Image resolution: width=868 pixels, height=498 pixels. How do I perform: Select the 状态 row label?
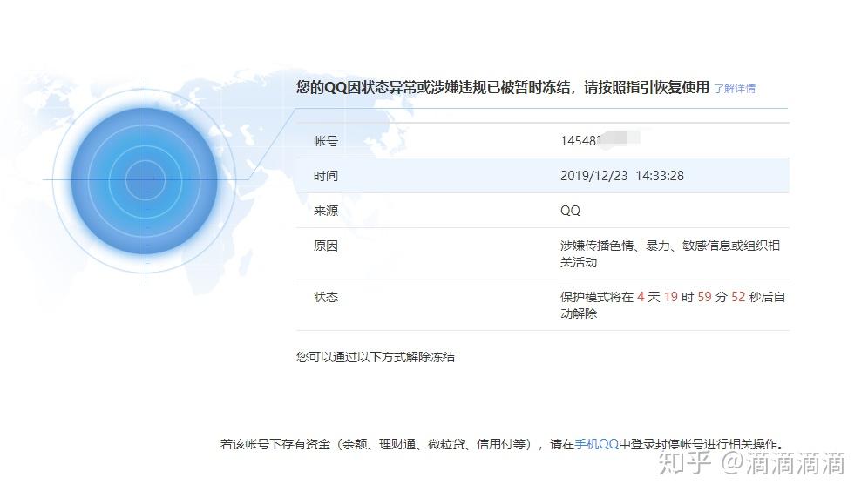pyautogui.click(x=326, y=297)
